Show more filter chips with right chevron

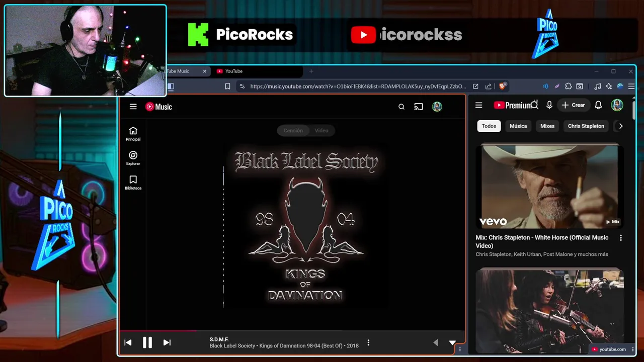click(x=620, y=126)
